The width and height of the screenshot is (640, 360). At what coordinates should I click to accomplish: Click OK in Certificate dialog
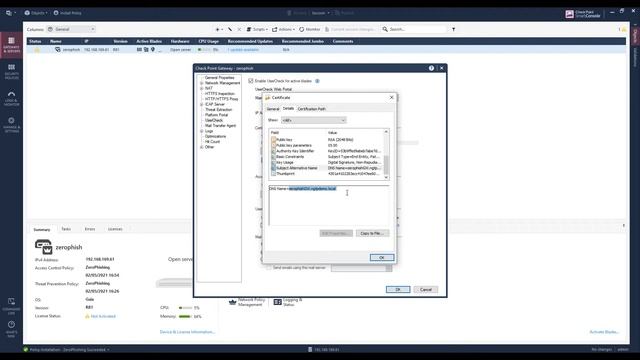click(x=382, y=258)
